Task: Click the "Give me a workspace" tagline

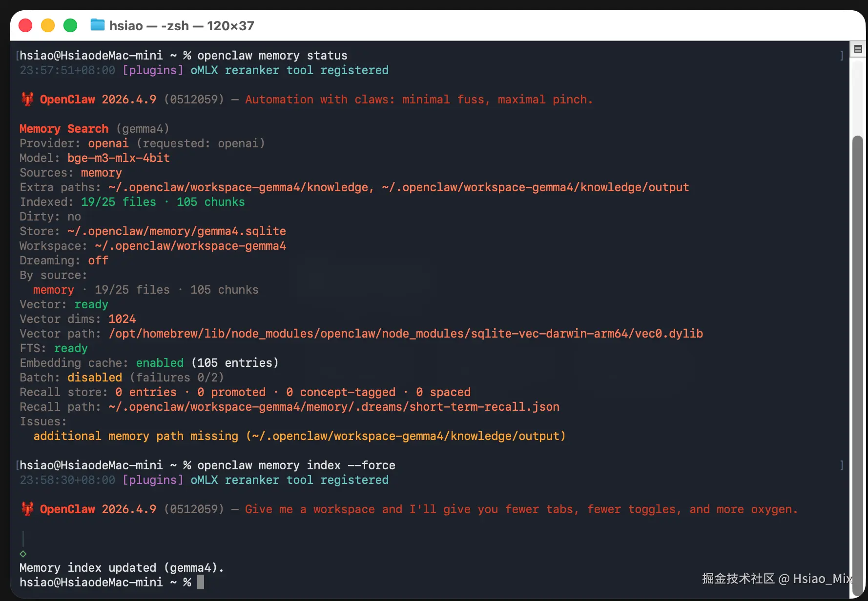Action: (x=521, y=509)
